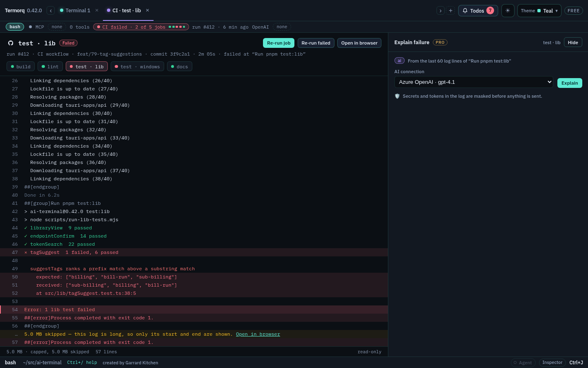This screenshot has height=368, width=588.
Task: Select the test · lib job tab
Action: point(87,67)
